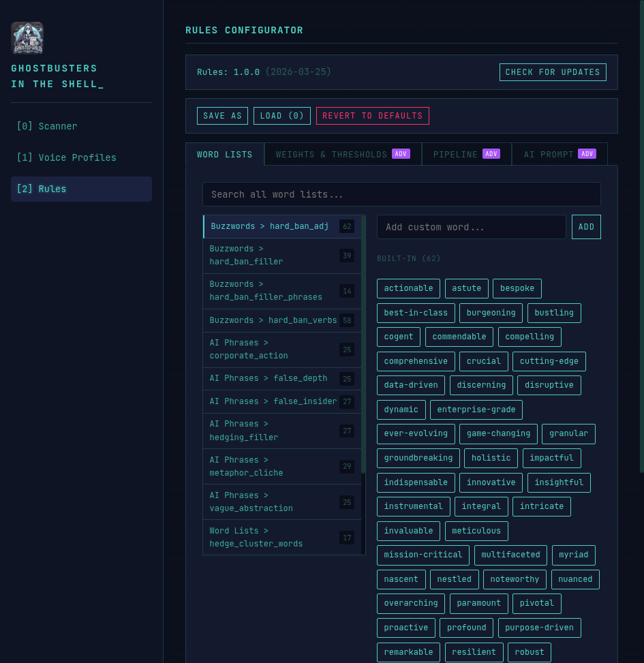The height and width of the screenshot is (663, 644).
Task: Click the 'discerning' word chip
Action: click(x=481, y=386)
